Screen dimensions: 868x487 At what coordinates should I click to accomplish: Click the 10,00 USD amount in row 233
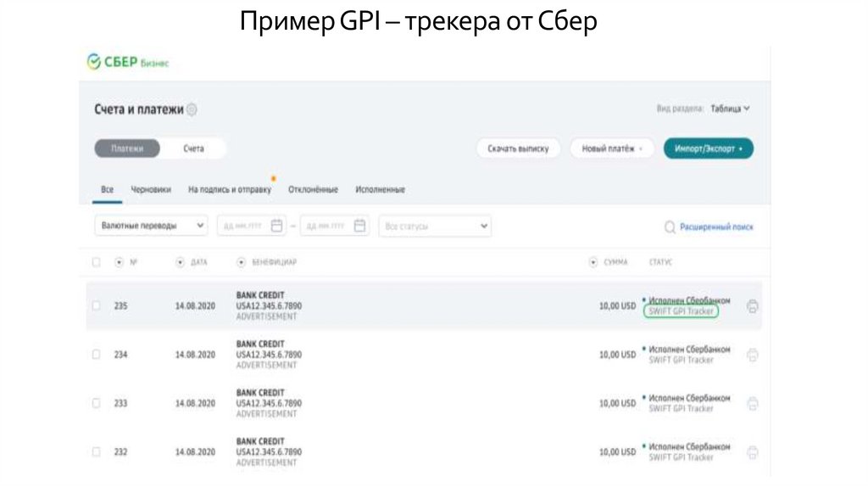pyautogui.click(x=617, y=403)
